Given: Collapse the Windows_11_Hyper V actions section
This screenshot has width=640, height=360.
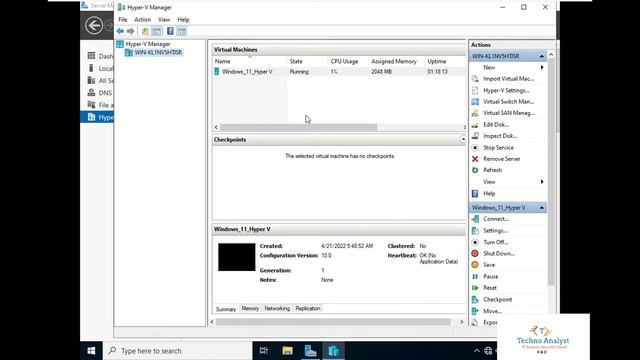Looking at the screenshot, I should (x=542, y=208).
